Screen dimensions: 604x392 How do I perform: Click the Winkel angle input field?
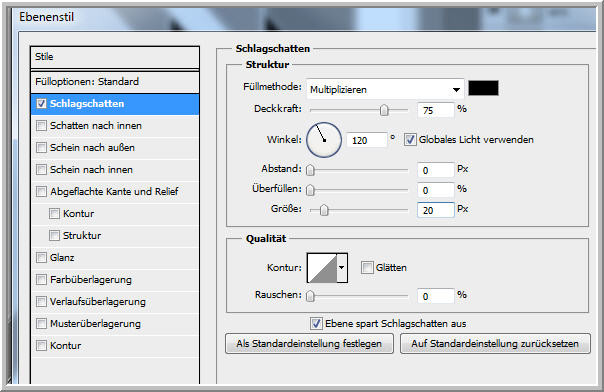(x=366, y=140)
